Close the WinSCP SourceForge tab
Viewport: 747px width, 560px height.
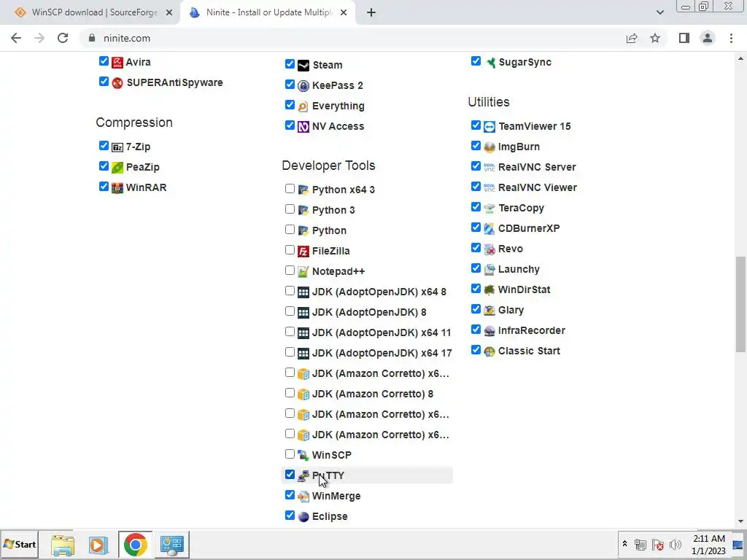tap(169, 13)
